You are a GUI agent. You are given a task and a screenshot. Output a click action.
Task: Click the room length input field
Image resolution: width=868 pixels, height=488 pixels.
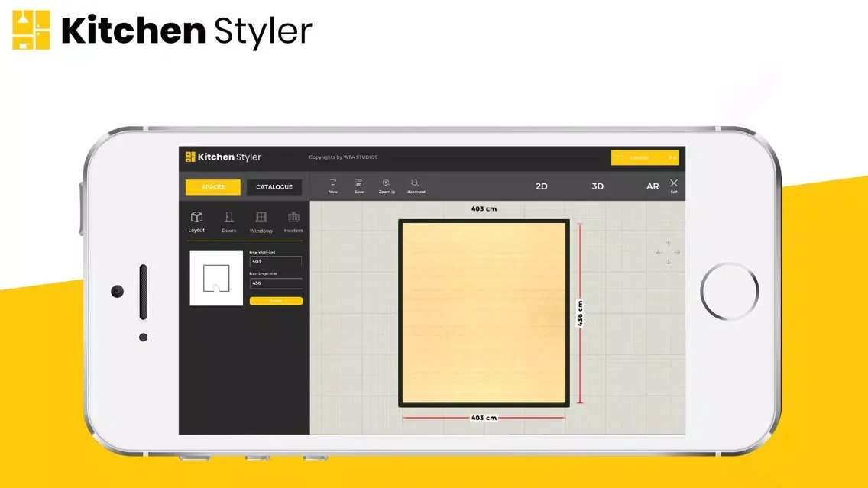[276, 283]
